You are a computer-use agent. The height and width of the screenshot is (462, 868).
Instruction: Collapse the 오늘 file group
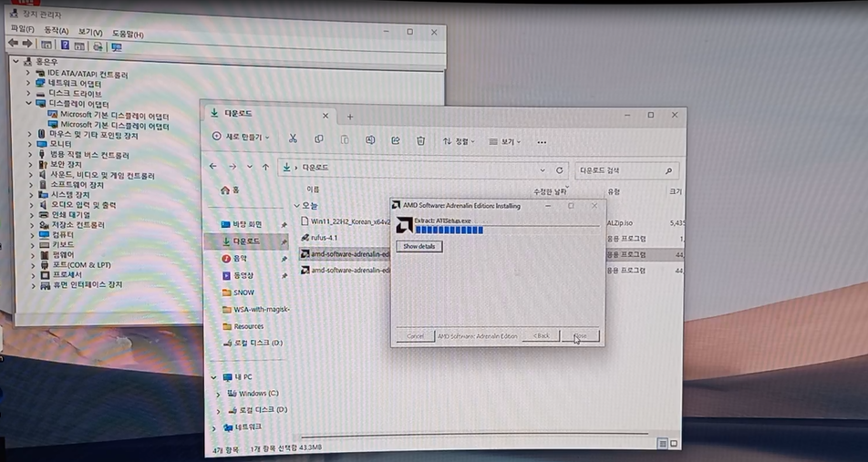[296, 206]
